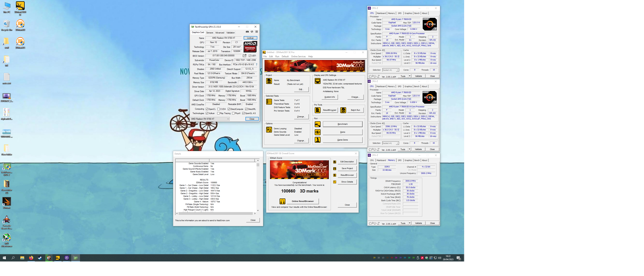Toggle UEFI checkbox in GPU-Z
644x276 pixels.
coord(250,56)
